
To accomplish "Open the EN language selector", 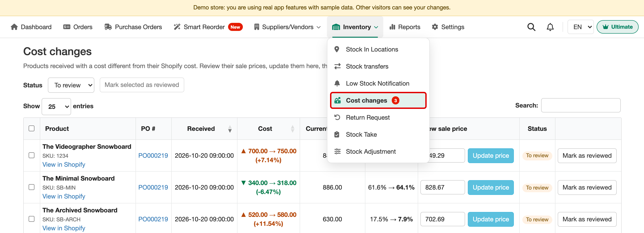I will [580, 27].
